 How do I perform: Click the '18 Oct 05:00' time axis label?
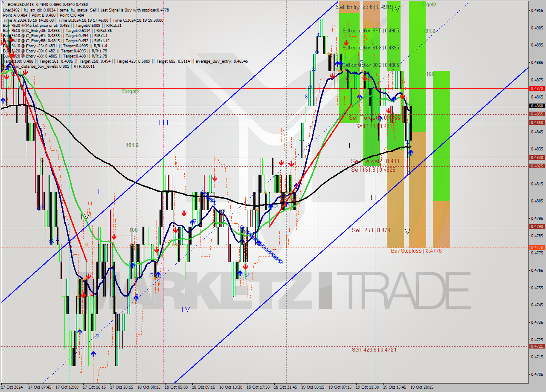tap(176, 387)
